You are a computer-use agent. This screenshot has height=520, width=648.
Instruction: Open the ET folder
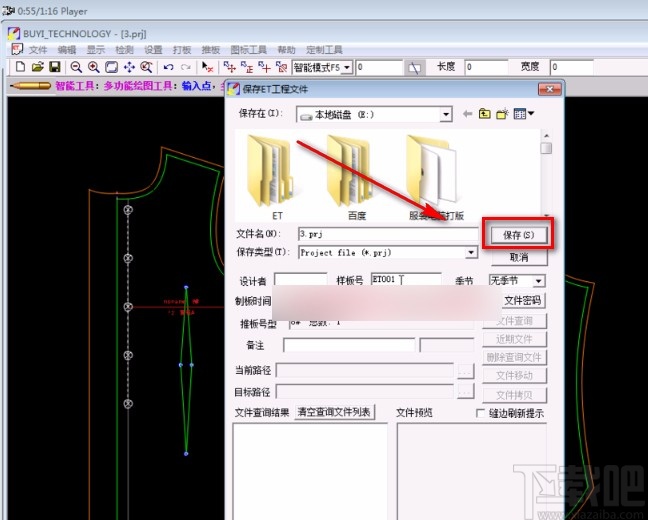coord(271,179)
